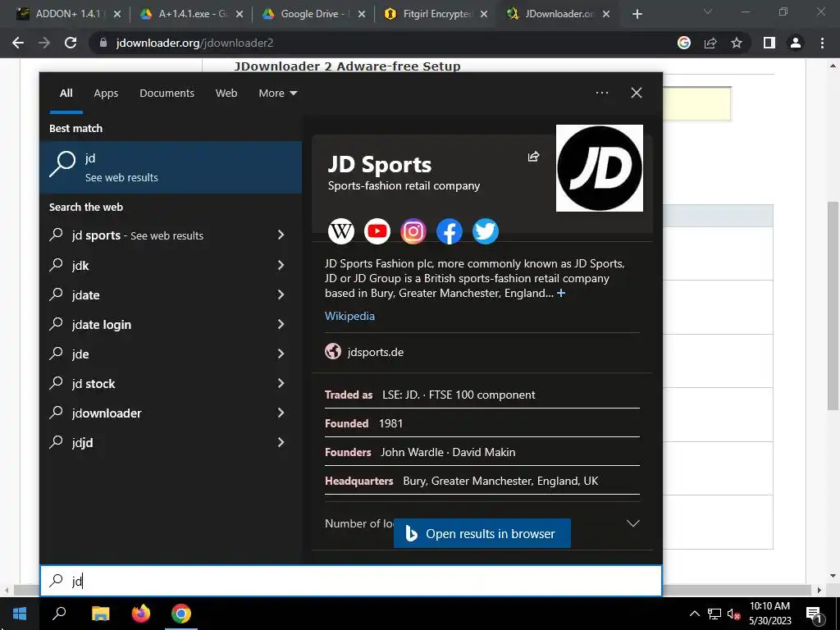
Task: Switch to Google Drive browser tab
Action: 313,14
